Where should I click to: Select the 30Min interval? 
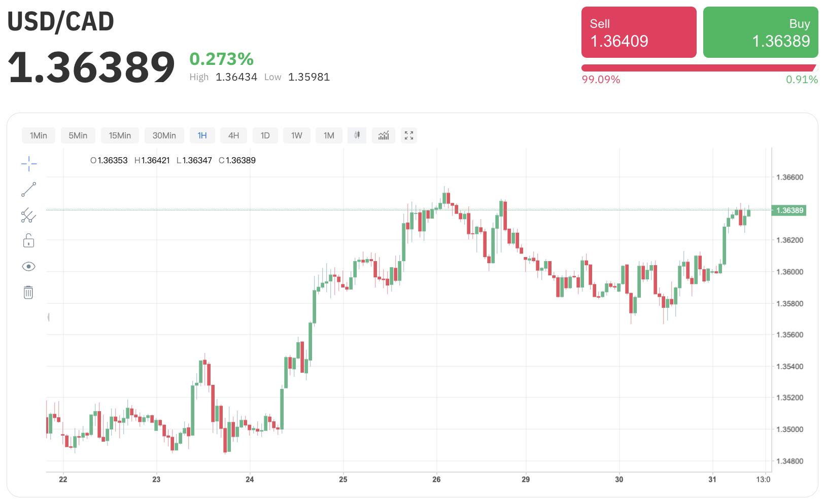[x=164, y=135]
